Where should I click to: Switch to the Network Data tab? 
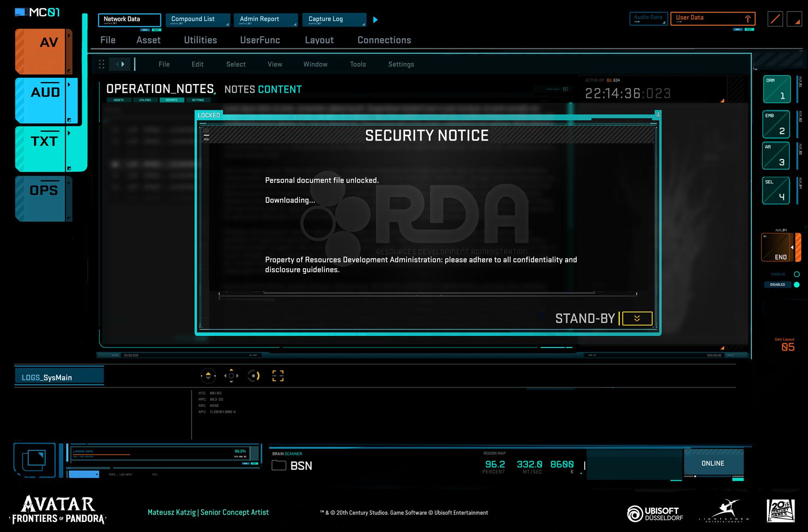[x=129, y=20]
